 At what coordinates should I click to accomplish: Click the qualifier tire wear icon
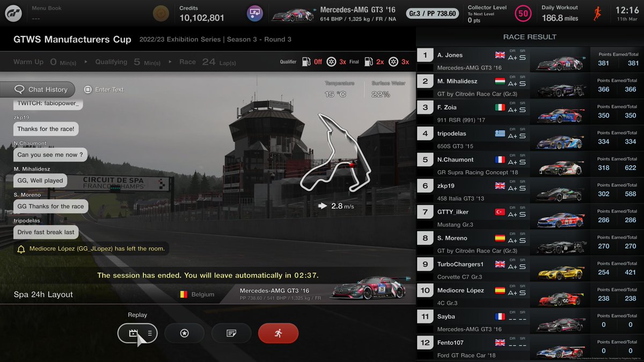[332, 62]
